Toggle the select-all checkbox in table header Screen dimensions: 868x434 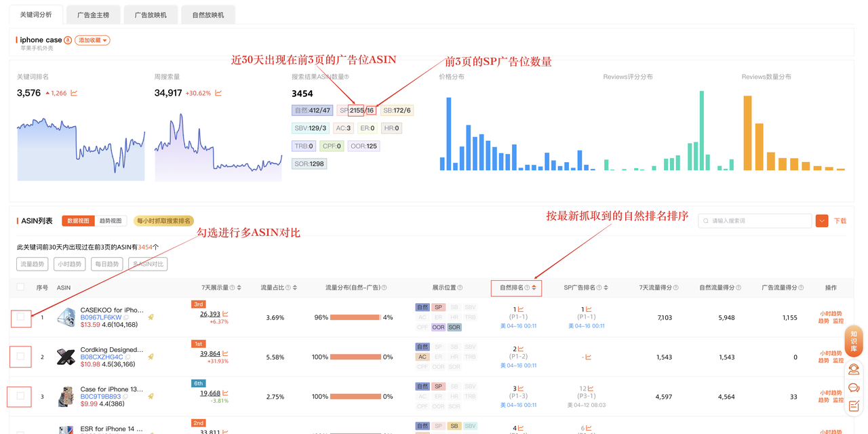tap(20, 288)
